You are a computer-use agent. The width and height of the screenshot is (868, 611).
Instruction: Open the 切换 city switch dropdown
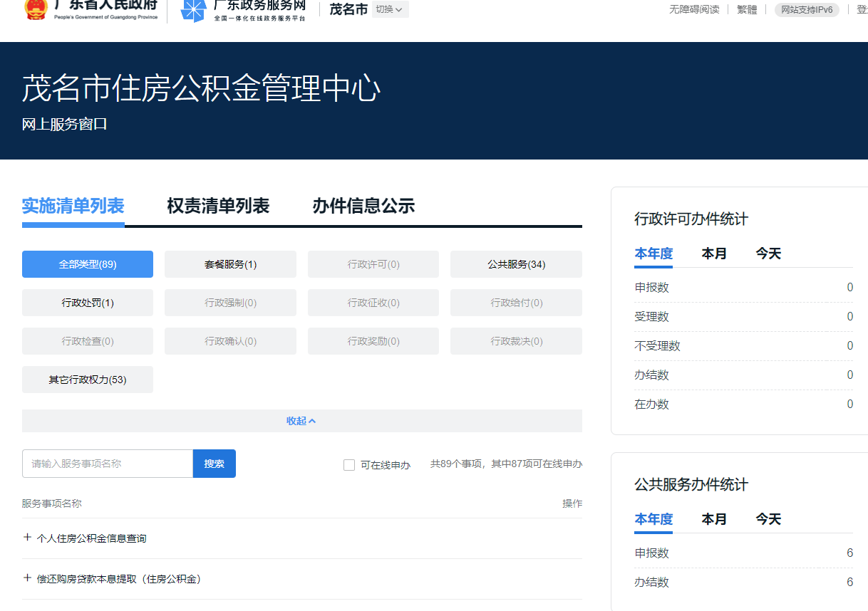(390, 9)
